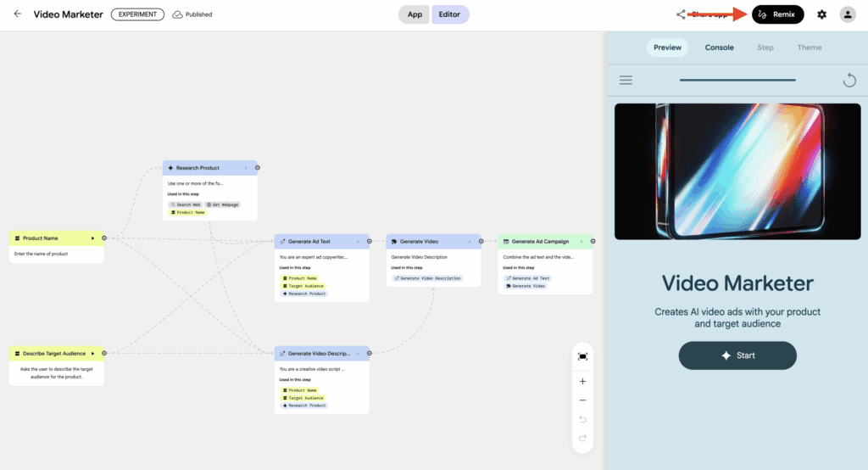This screenshot has height=470, width=868.
Task: Switch to Editor view mode
Action: coord(449,14)
